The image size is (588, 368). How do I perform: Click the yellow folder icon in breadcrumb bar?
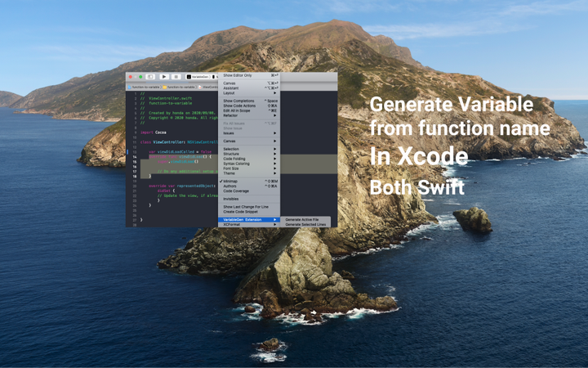[x=165, y=88]
